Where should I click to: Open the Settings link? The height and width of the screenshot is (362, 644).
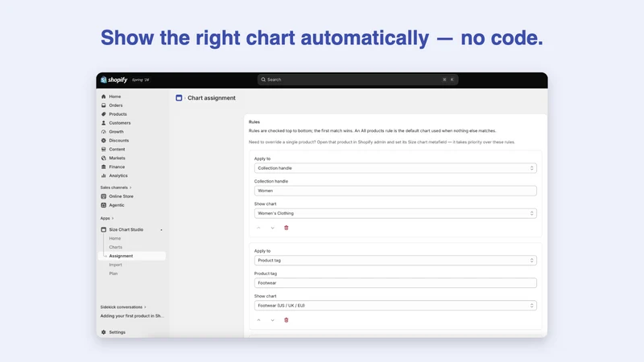pyautogui.click(x=117, y=332)
